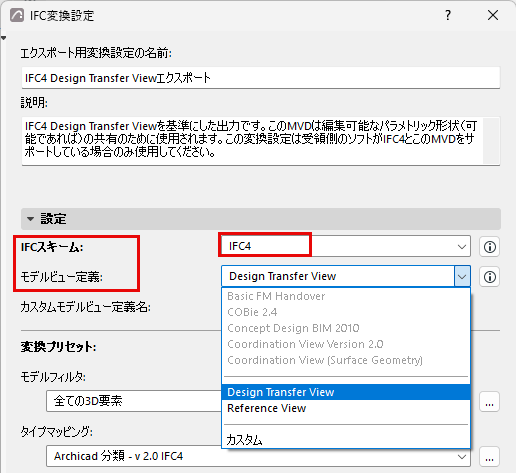Click disabled COBie 2.4 option

pyautogui.click(x=346, y=312)
